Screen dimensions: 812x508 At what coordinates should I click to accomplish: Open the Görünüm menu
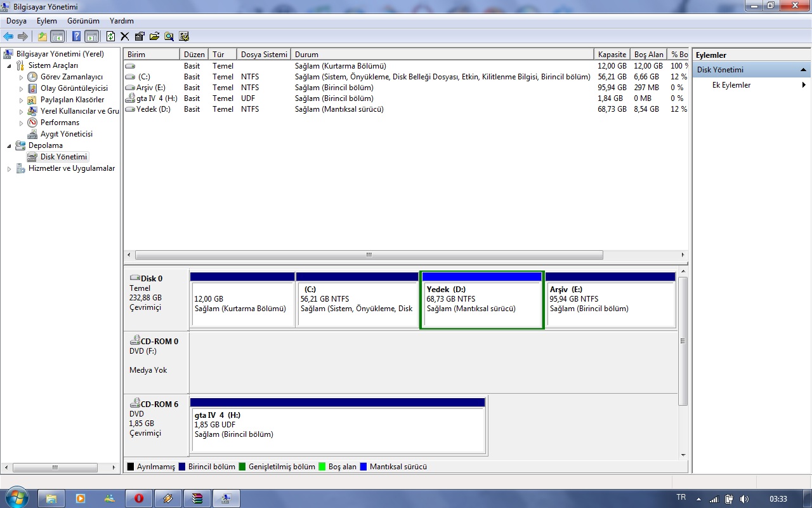pos(83,21)
